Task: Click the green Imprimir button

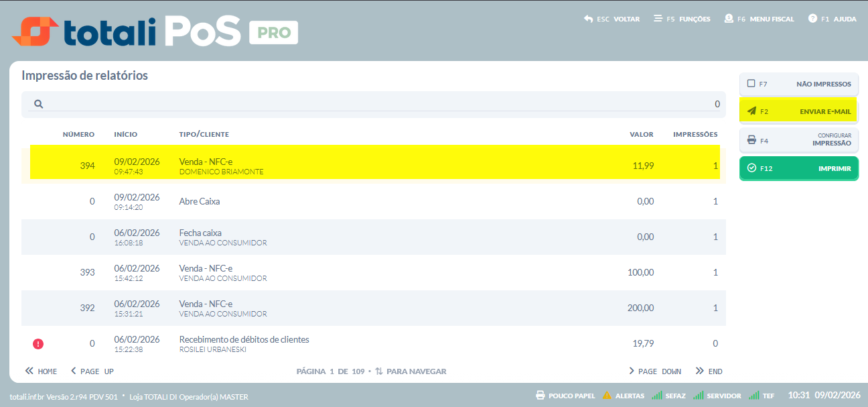Action: point(798,168)
